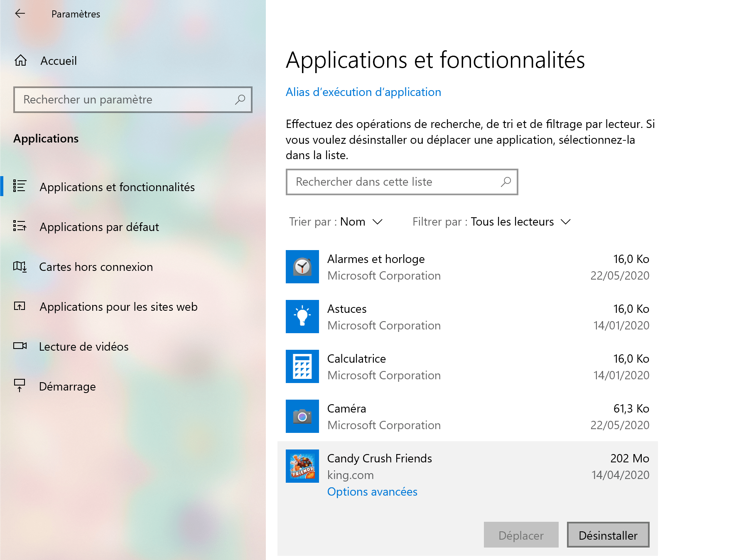The width and height of the screenshot is (746, 560).
Task: Click the app list search magnifier icon
Action: pos(506,182)
